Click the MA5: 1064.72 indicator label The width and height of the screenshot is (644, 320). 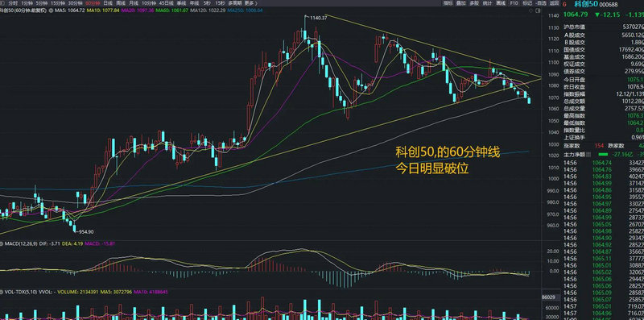[69, 10]
